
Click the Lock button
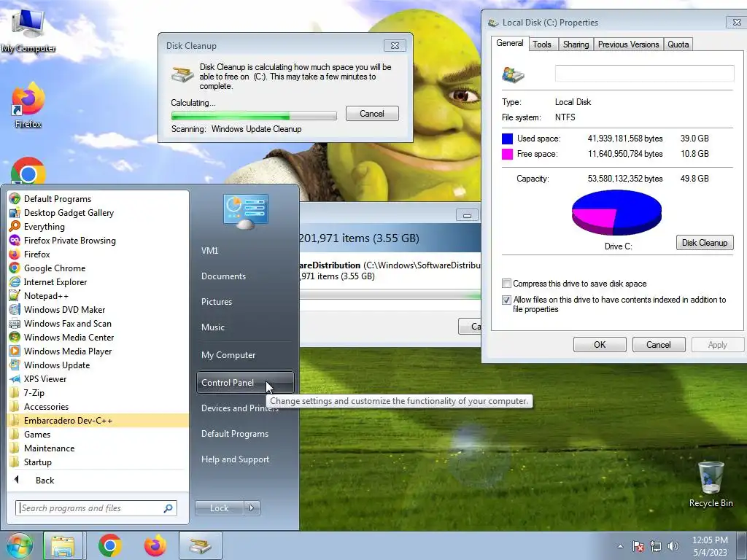pos(219,508)
